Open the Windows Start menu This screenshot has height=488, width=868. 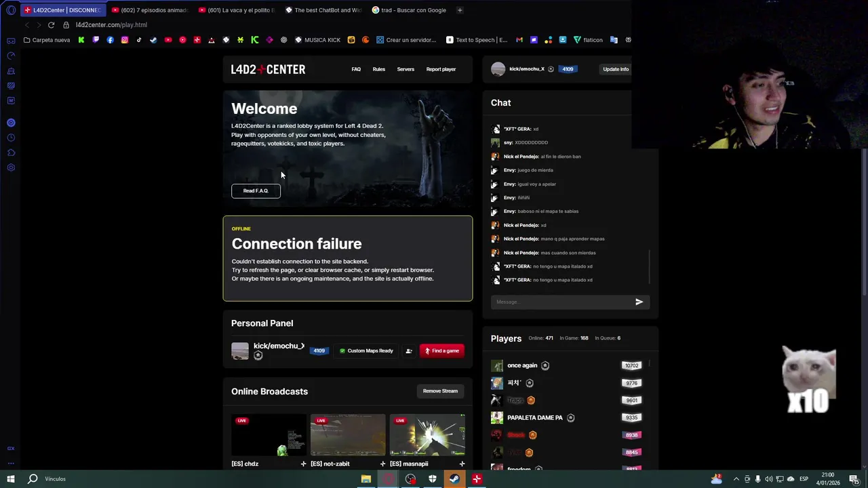pos(11,479)
